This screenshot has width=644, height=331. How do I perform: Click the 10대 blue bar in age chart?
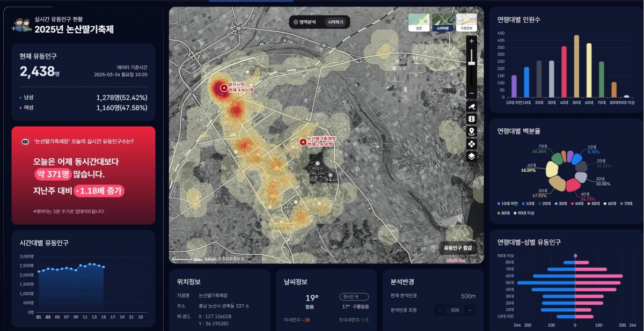[x=526, y=82]
